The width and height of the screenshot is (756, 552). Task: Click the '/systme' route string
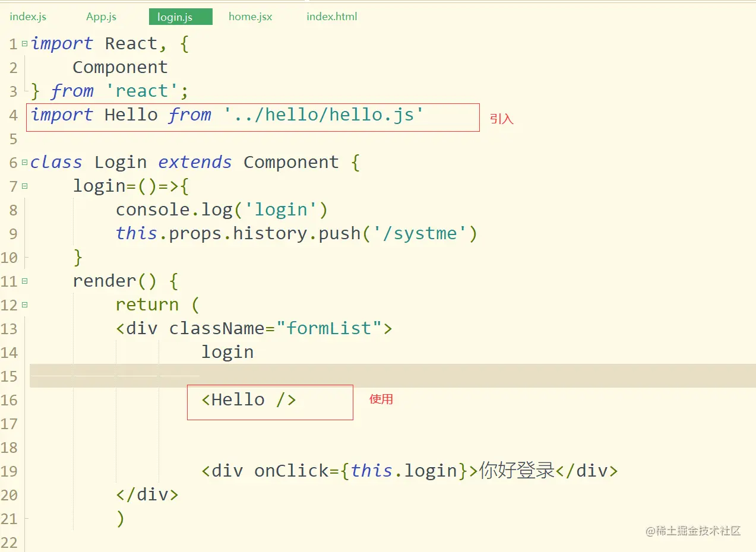click(x=419, y=233)
